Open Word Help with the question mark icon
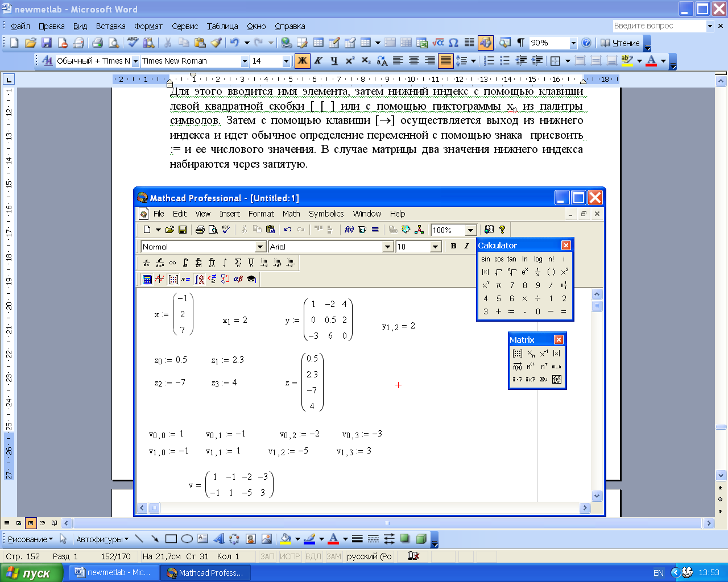 pos(586,43)
